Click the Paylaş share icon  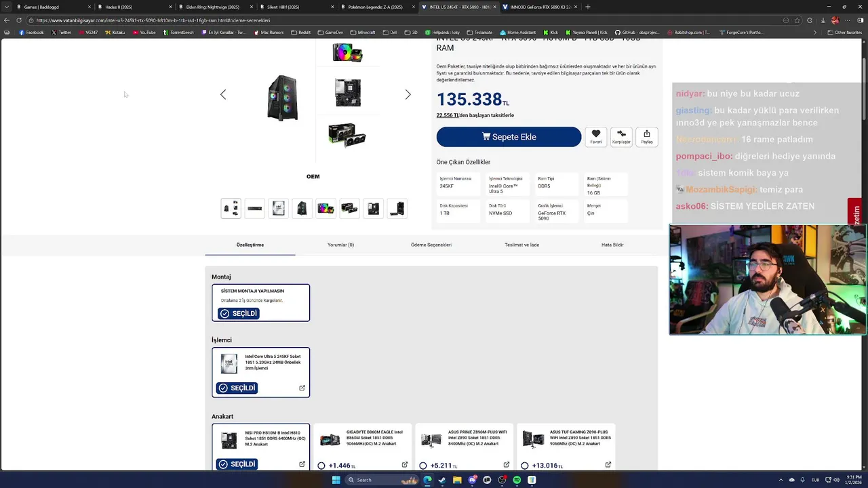click(x=647, y=137)
